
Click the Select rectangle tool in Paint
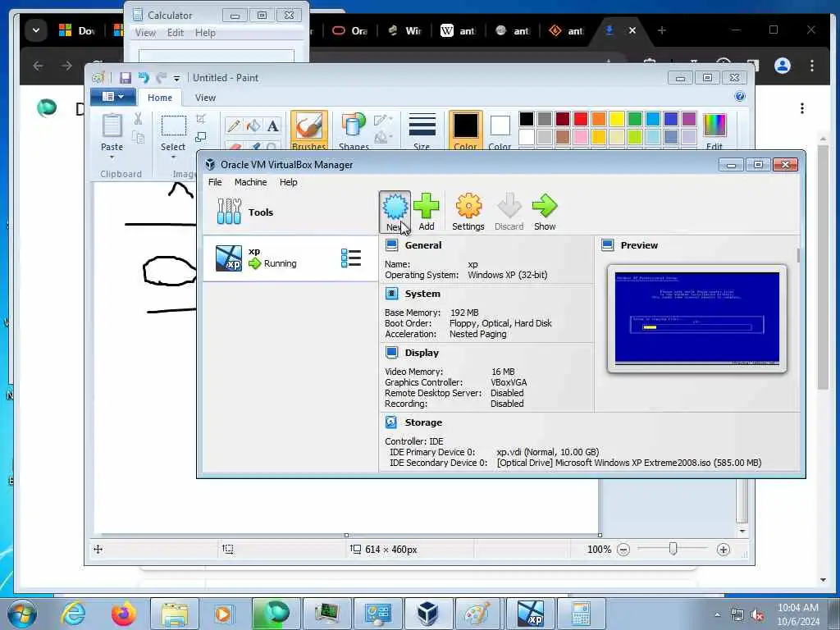(x=174, y=126)
